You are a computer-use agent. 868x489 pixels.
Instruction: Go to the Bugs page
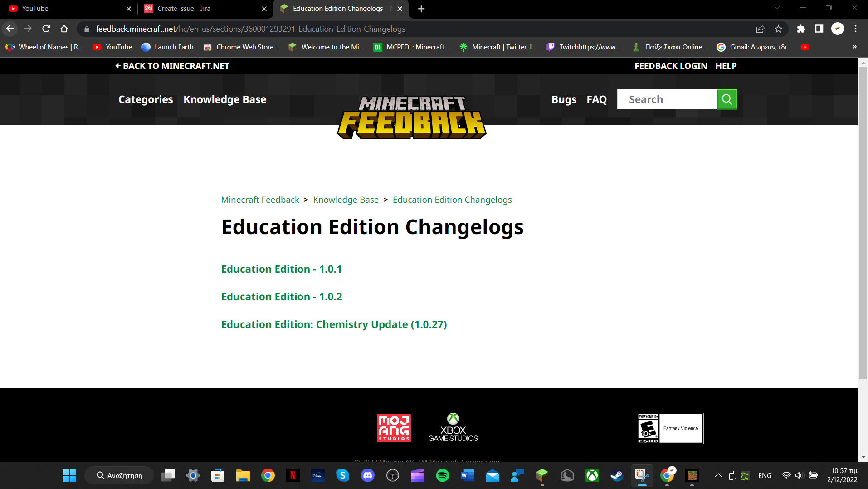click(x=564, y=99)
